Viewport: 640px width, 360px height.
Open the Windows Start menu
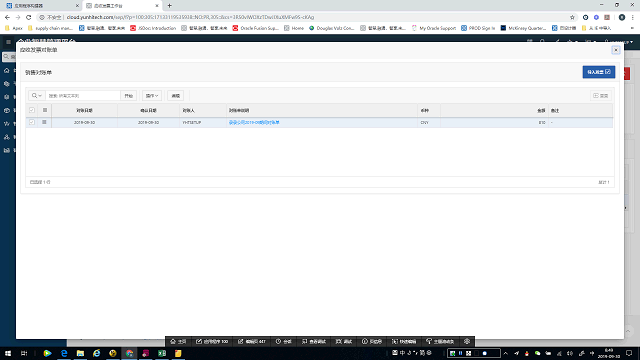pyautogui.click(x=8, y=353)
